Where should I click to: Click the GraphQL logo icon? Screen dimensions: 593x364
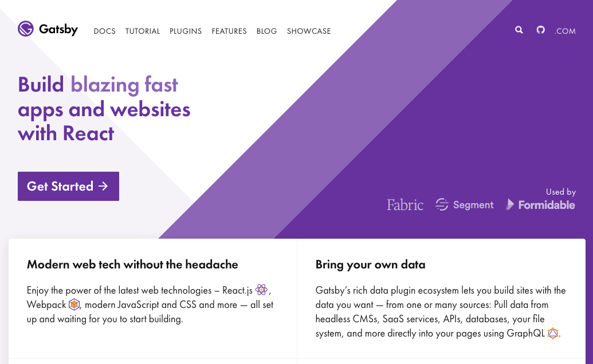coord(552,333)
